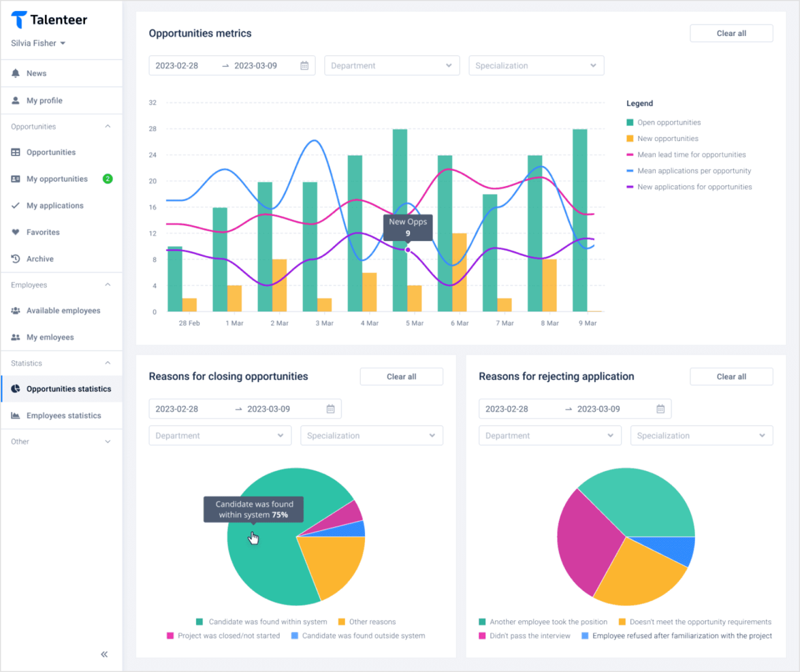The height and width of the screenshot is (672, 800).
Task: Click the bell icon next to News
Action: coord(16,74)
